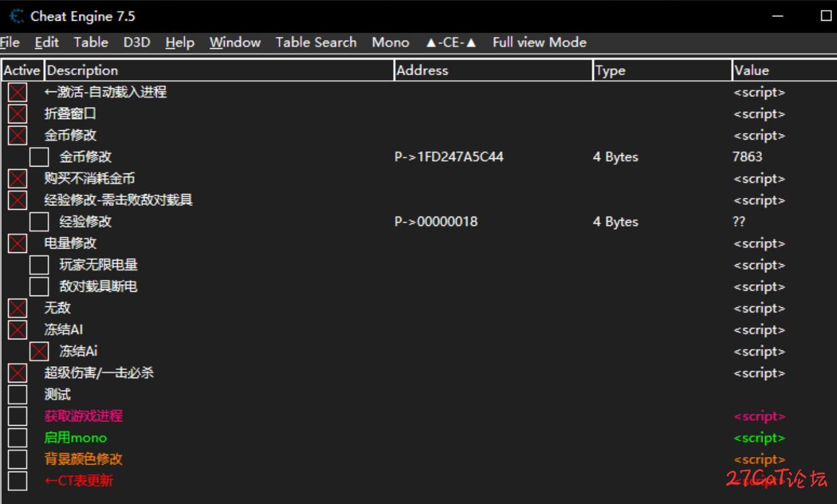Enable the 金币修改 4 Bytes entry checkbox
This screenshot has height=504, width=837.
(39, 157)
